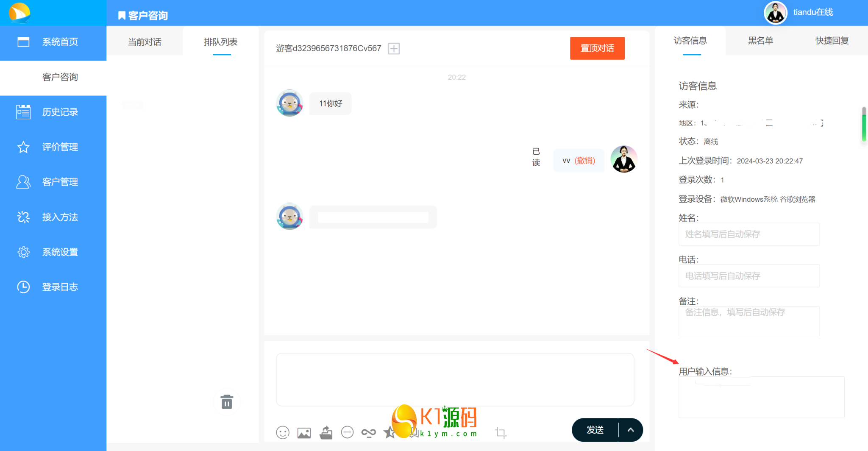Expand the send options chevron beside 发送

tap(630, 429)
